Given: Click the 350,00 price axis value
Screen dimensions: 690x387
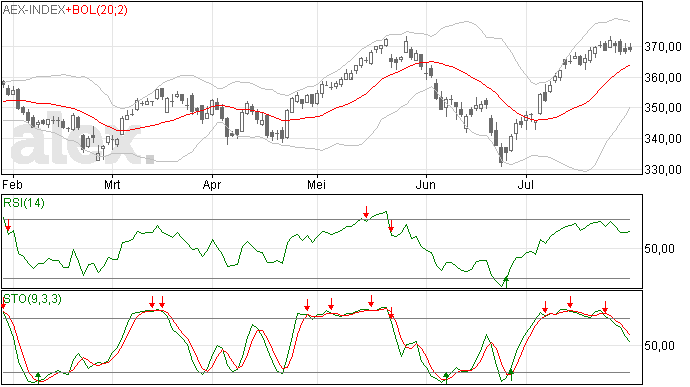Looking at the screenshot, I should 663,107.
